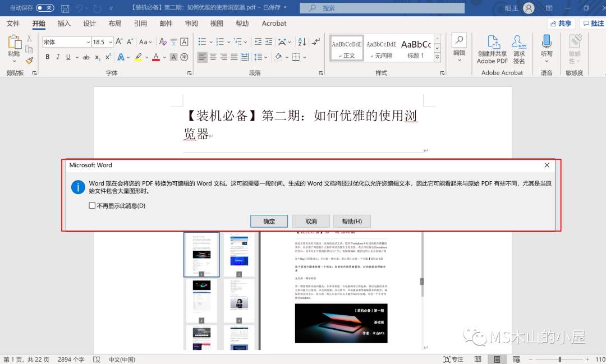Switch to Focus mode in status bar
Image resolution: width=606 pixels, height=364 pixels.
pyautogui.click(x=453, y=360)
